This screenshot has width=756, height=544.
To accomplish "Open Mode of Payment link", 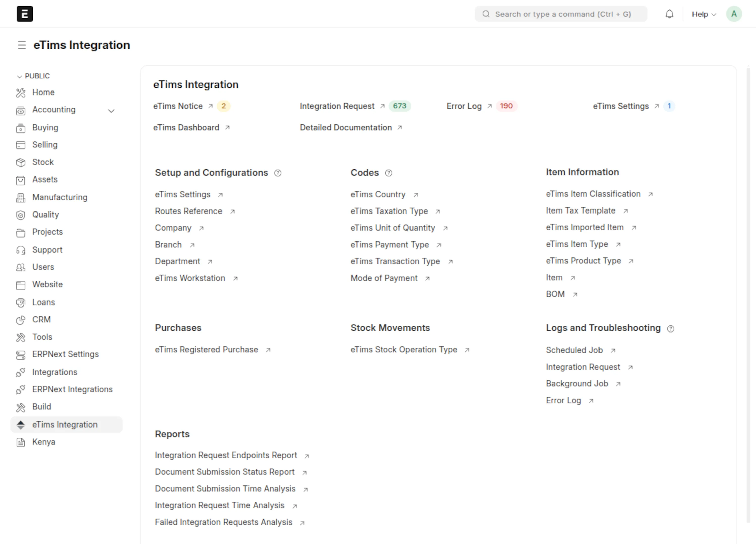I will [x=384, y=278].
